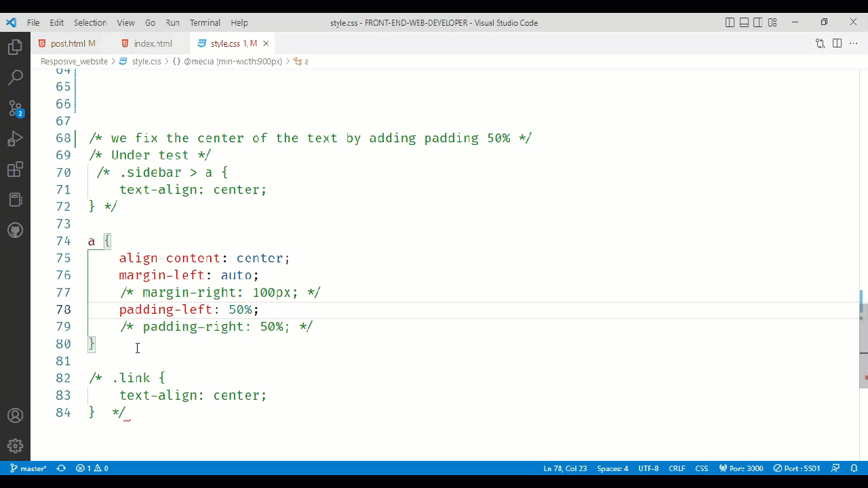Open the Terminal menu
Screen dimensions: 868x488
pos(204,22)
